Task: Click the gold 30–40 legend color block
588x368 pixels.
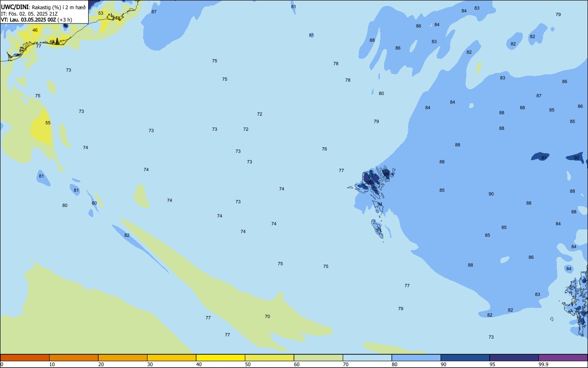Action: (x=171, y=357)
